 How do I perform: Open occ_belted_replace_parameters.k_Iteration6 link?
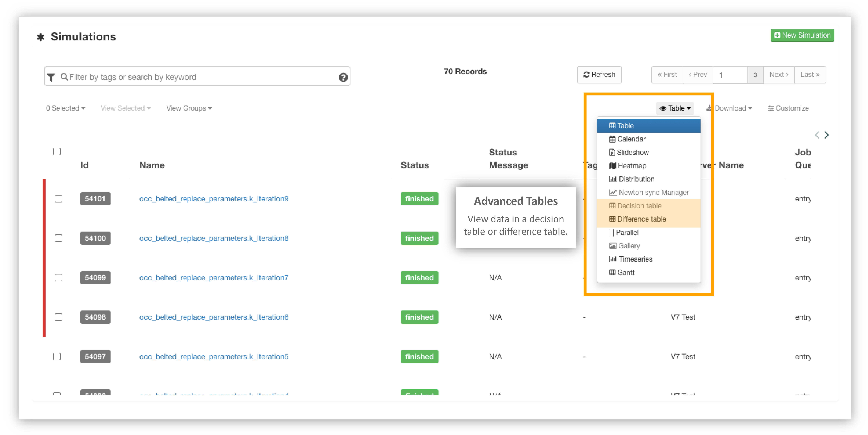214,317
